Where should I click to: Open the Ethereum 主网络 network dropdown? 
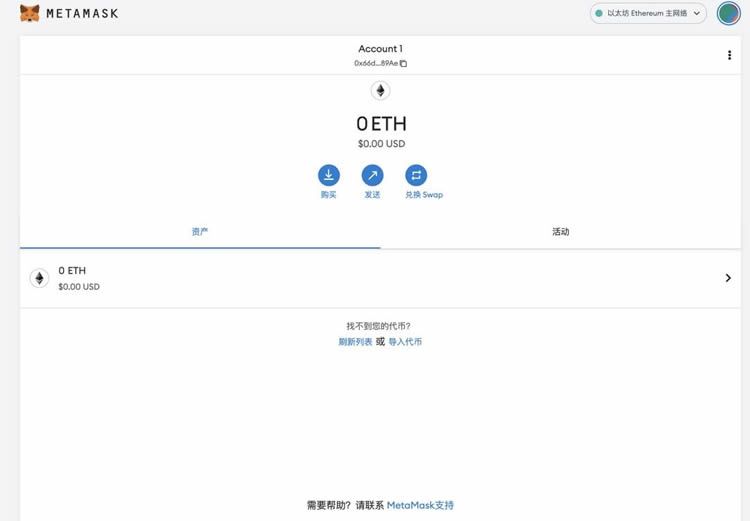[x=648, y=14]
